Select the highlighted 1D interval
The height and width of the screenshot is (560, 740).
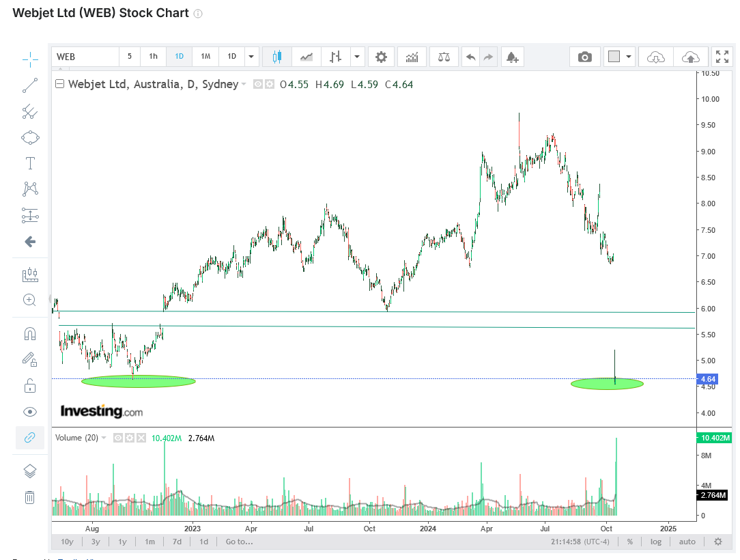click(x=180, y=57)
